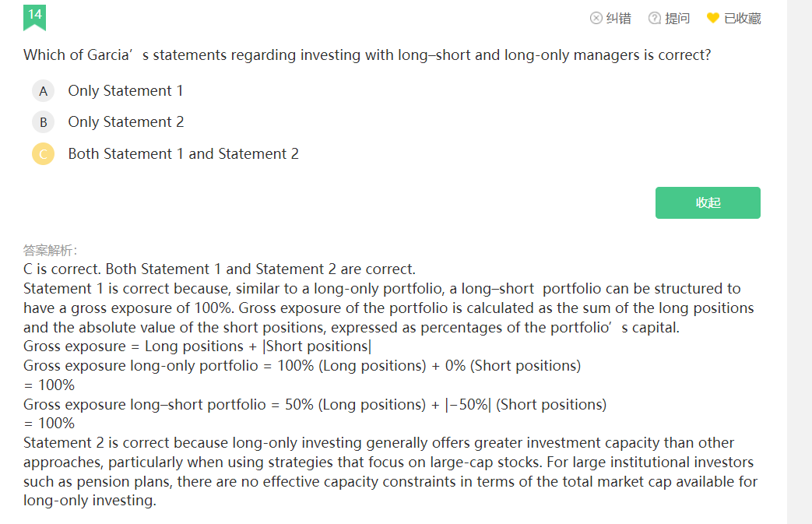Choose Both Statement 1 and Statement 2

(x=183, y=154)
